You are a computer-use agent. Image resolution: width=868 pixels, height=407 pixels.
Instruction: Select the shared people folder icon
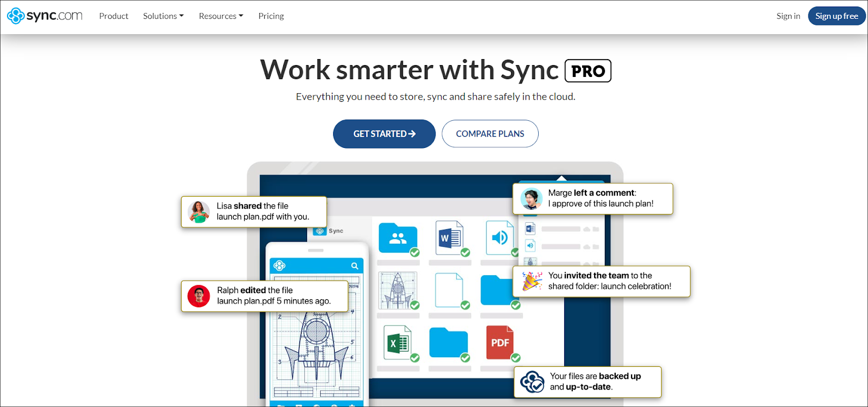click(398, 238)
